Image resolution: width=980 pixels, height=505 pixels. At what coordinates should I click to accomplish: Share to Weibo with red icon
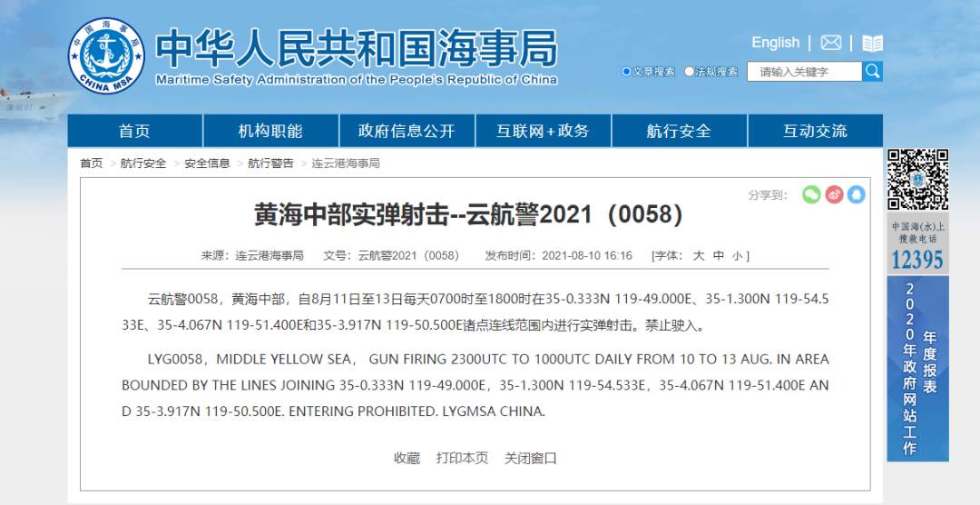tap(834, 194)
